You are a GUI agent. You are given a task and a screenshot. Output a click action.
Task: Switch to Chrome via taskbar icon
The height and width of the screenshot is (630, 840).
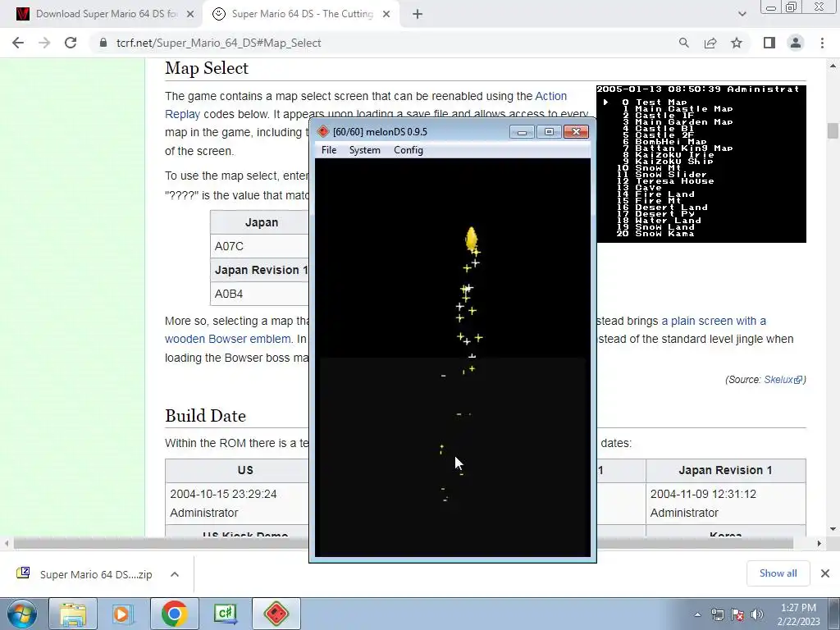click(174, 614)
